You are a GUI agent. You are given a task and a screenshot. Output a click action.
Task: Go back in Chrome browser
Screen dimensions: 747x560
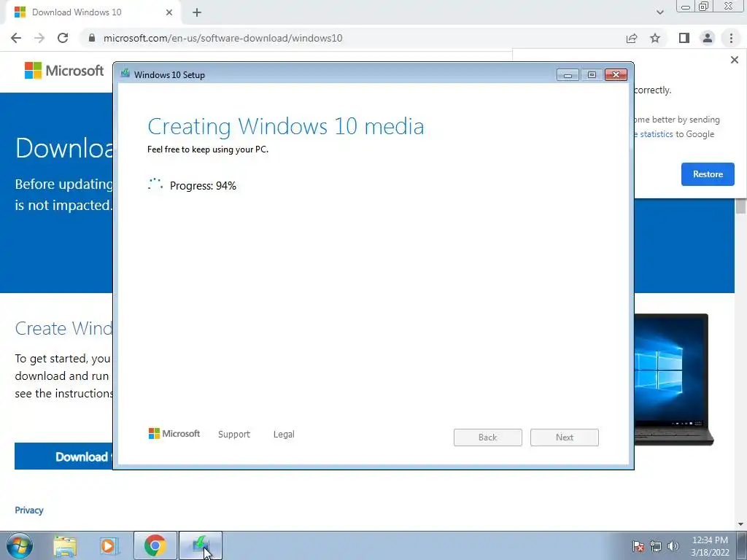tap(16, 38)
